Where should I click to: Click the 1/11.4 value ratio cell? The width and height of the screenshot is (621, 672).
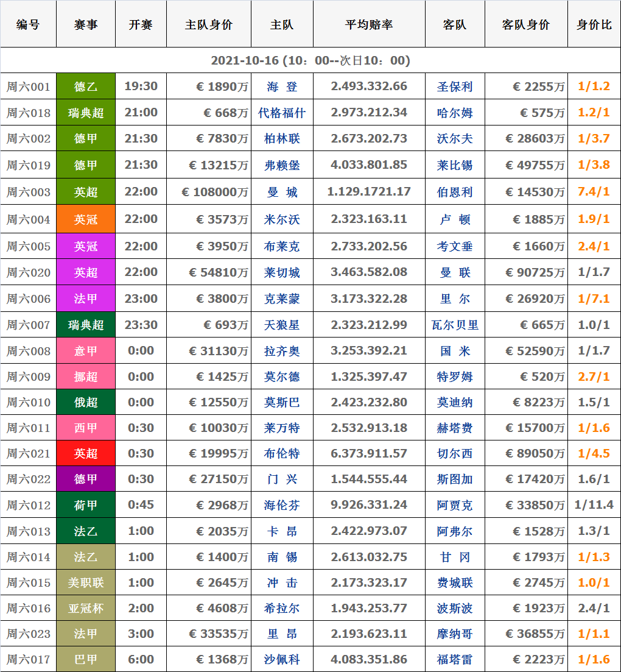pos(594,506)
